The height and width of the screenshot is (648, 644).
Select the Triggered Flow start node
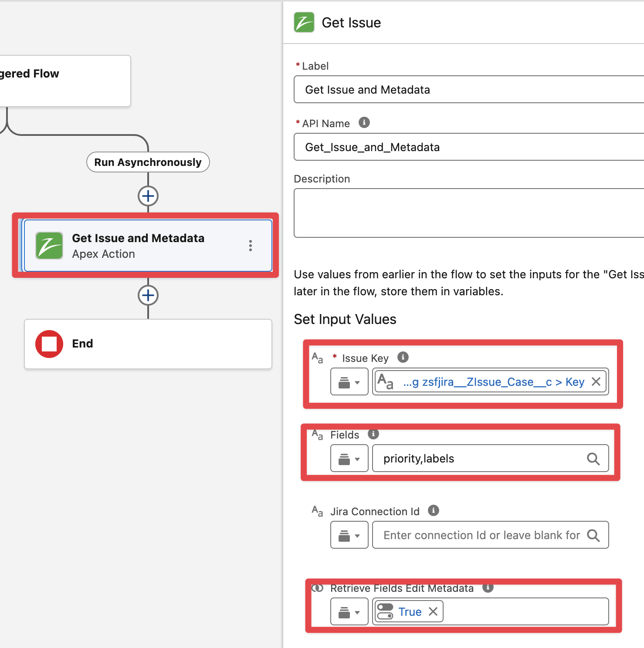coord(65,81)
